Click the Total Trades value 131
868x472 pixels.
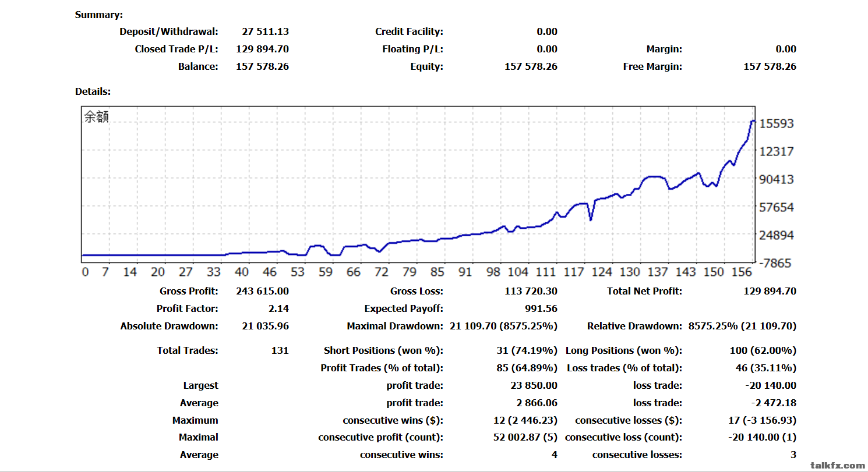tap(280, 350)
